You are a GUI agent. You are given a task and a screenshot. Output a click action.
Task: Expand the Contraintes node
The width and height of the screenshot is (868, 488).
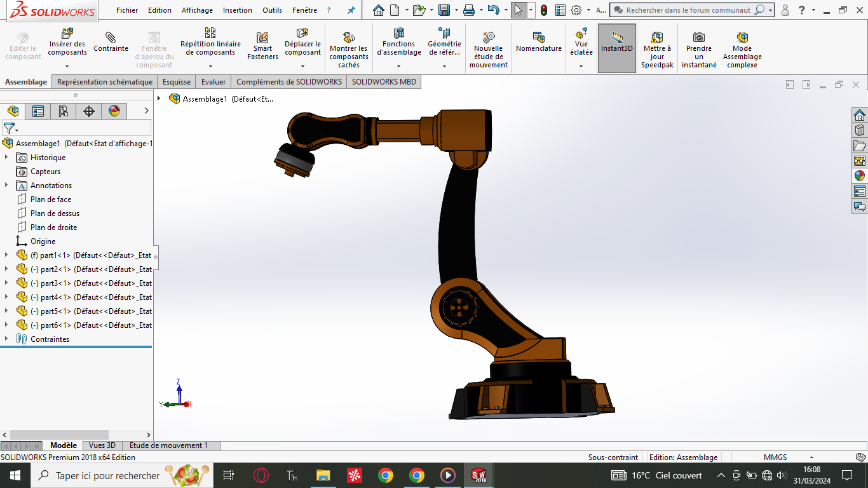click(6, 339)
